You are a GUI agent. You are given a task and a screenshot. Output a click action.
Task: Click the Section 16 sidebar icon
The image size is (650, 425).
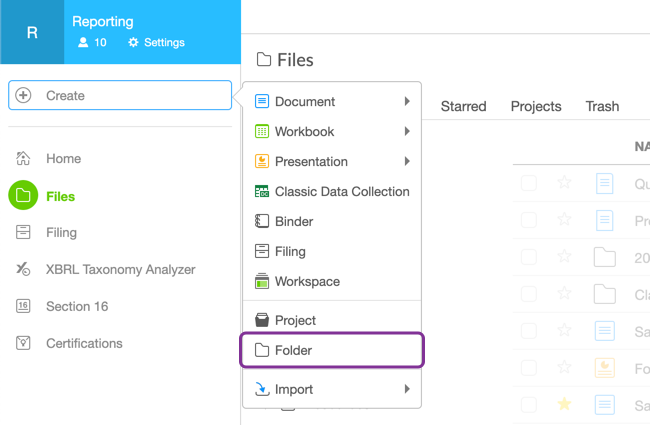pyautogui.click(x=23, y=306)
